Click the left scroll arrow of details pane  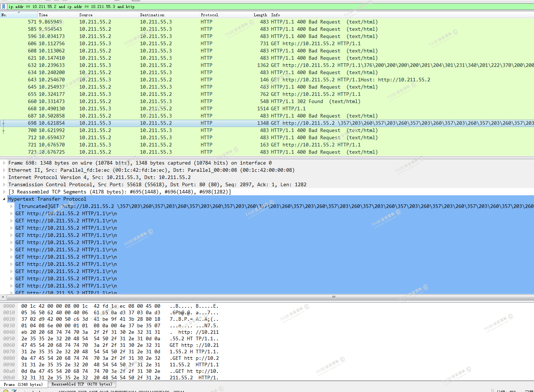click(x=3, y=297)
